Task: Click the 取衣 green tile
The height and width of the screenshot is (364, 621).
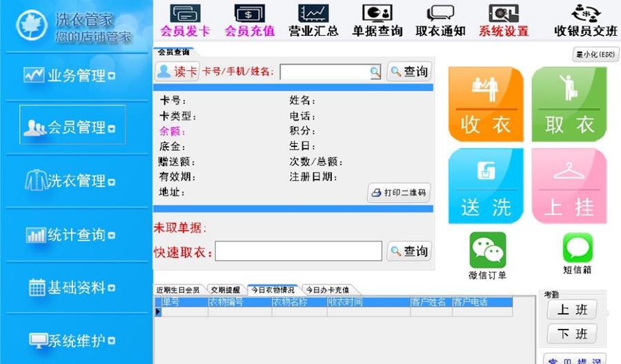Action: (569, 105)
